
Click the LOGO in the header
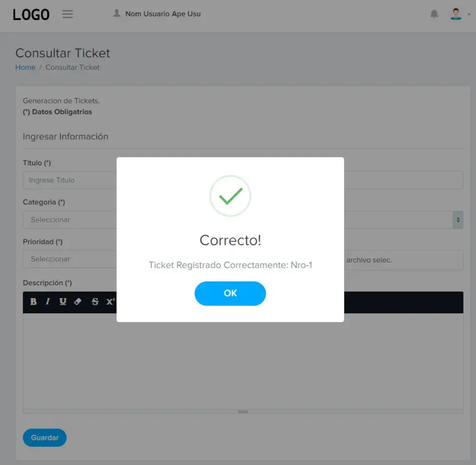click(x=31, y=15)
